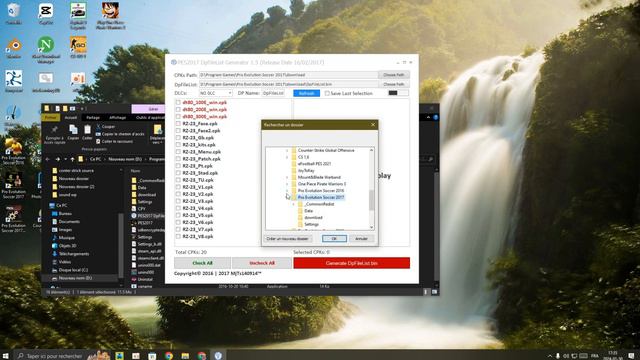
Task: Click the Uncheck All button
Action: [x=262, y=263]
